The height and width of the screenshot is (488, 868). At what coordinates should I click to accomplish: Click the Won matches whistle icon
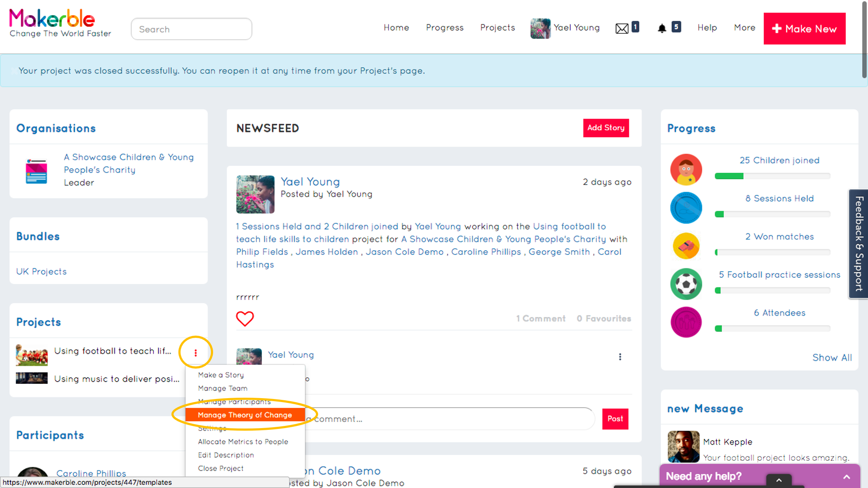(686, 246)
